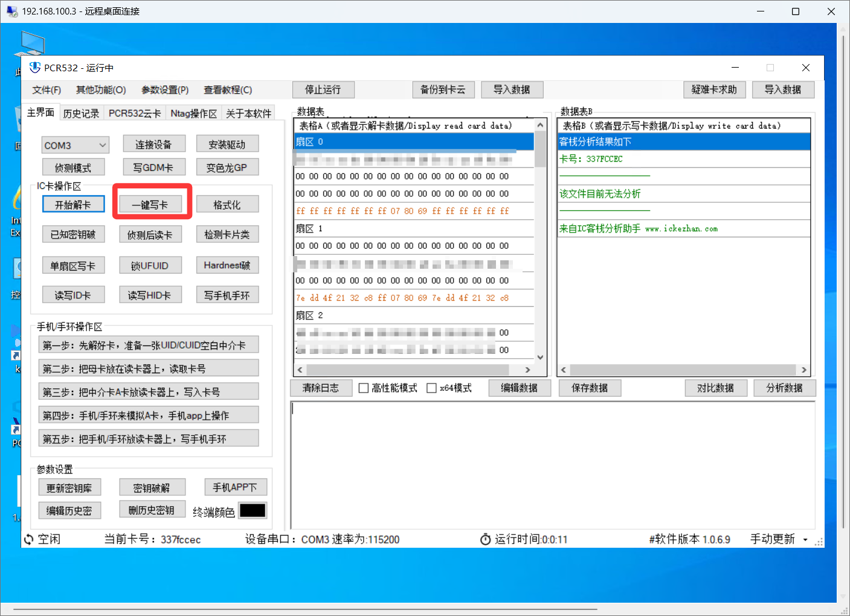
Task: Click the right arrow of table A's horizontal scrollbar
Action: pyautogui.click(x=528, y=370)
